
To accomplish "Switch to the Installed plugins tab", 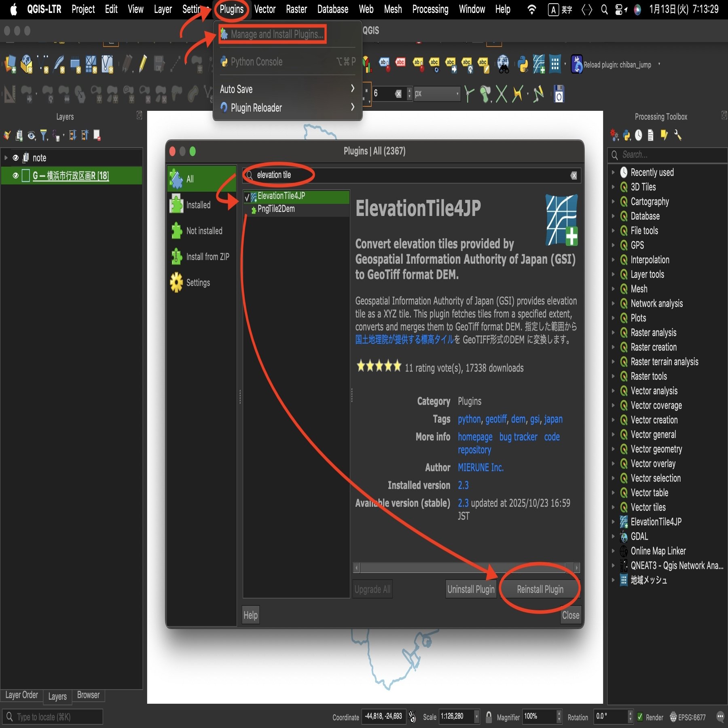I will pyautogui.click(x=202, y=205).
